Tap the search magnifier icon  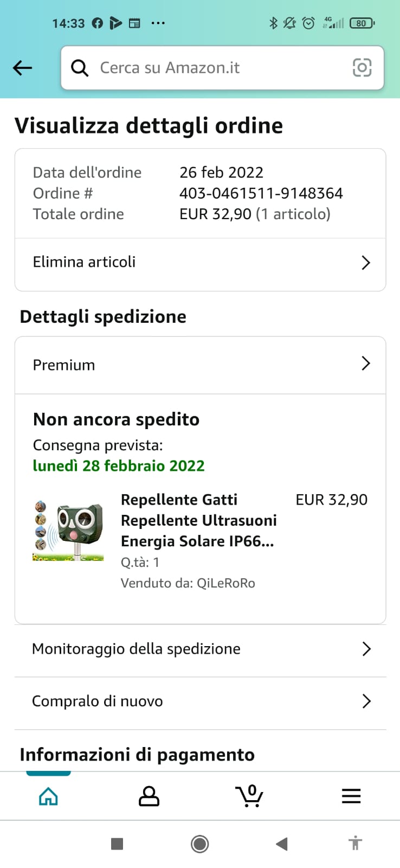click(80, 68)
